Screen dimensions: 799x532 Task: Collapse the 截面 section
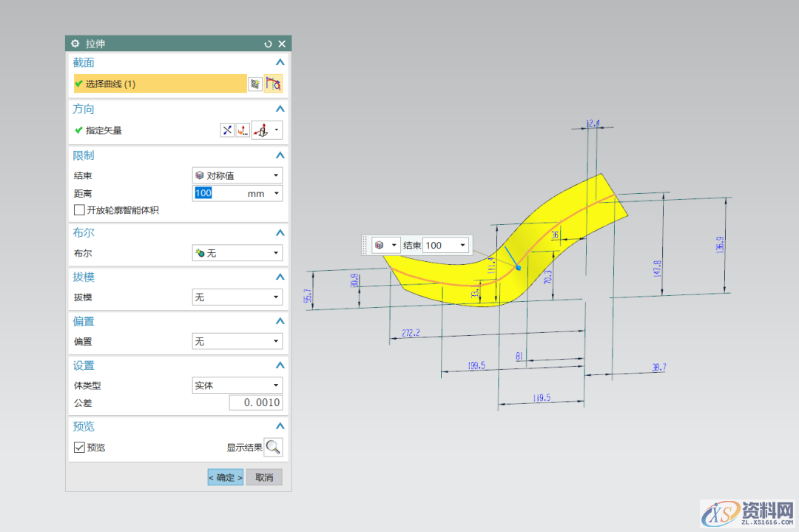280,63
